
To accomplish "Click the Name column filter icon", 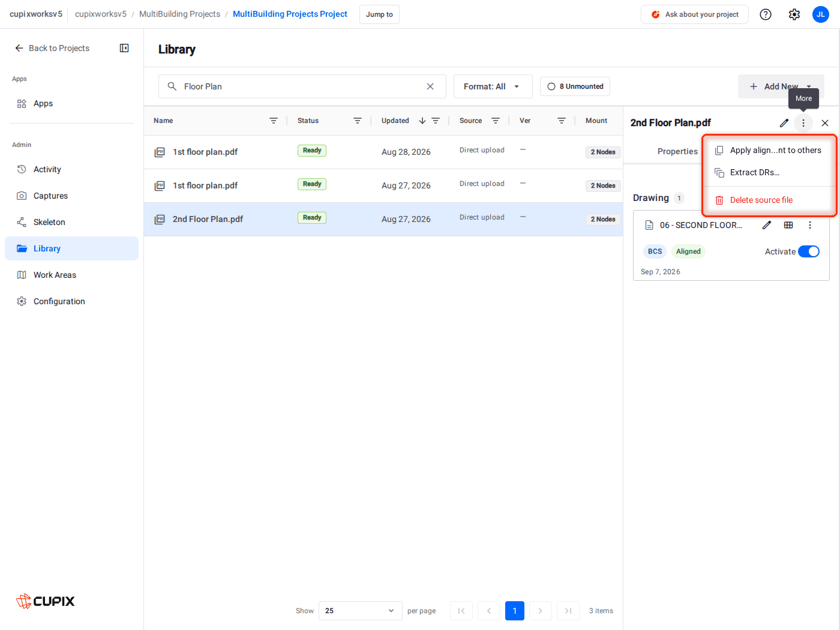I will (274, 121).
